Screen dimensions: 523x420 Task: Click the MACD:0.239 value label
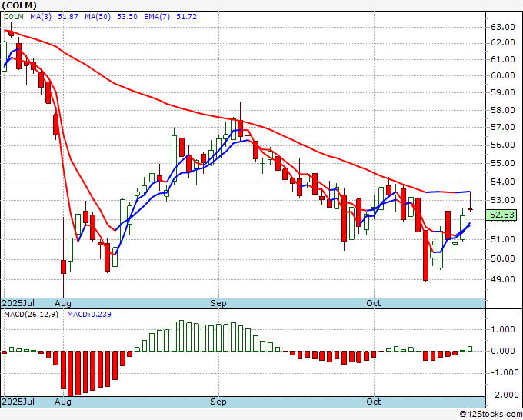(x=89, y=315)
